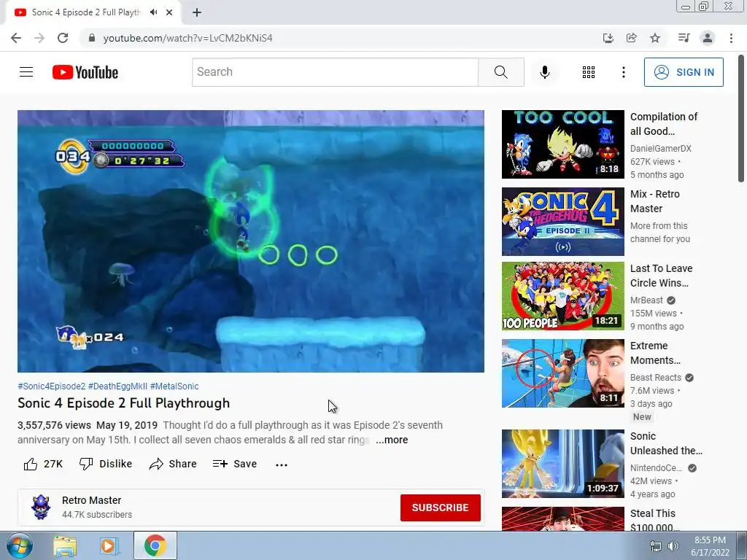Open 'Compilation of all Good...' title
The width and height of the screenshot is (747, 560).
[x=664, y=124]
